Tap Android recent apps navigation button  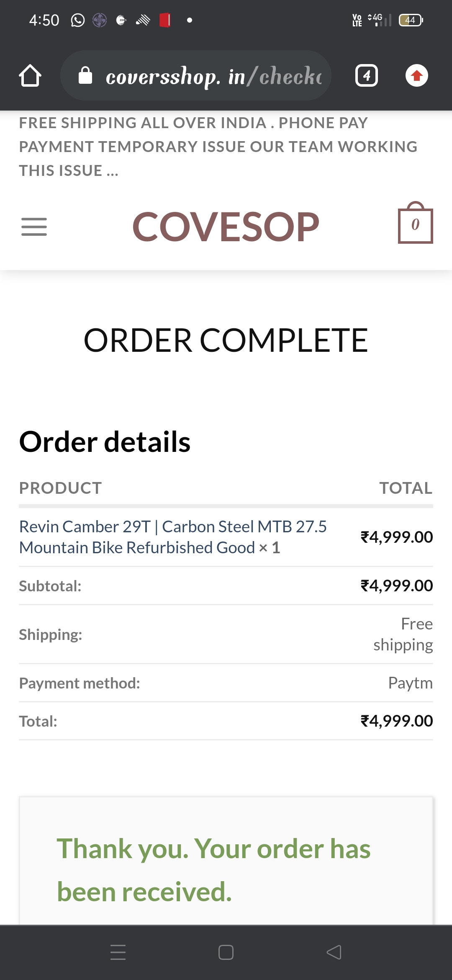click(x=118, y=952)
